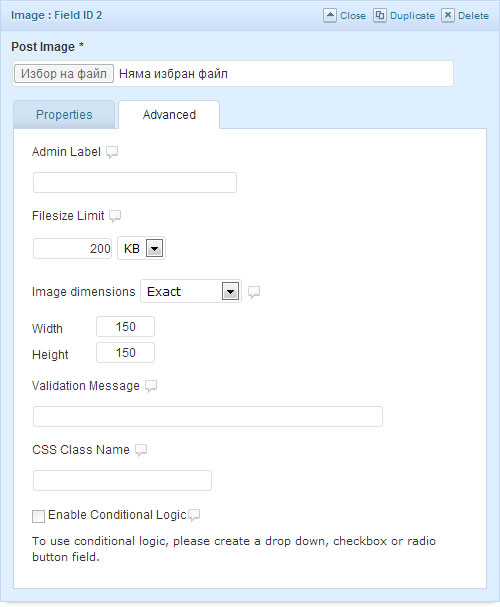This screenshot has width=500, height=607.
Task: Click the Duplicate field icon
Action: point(380,15)
